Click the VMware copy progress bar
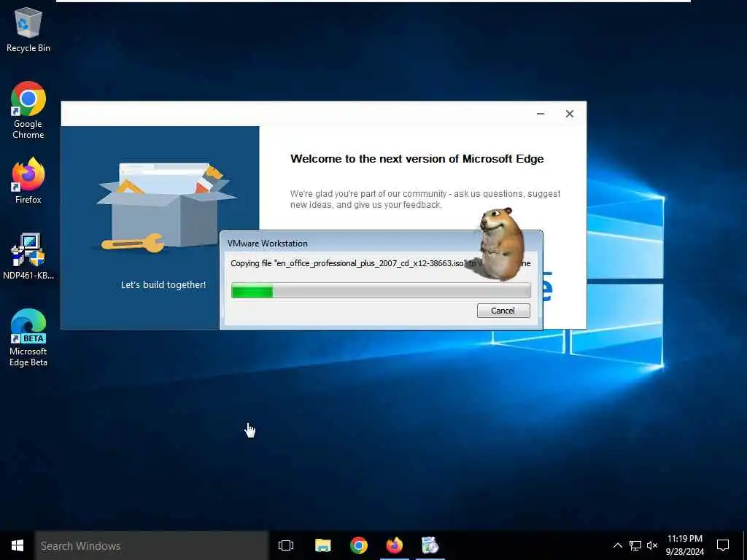Image resolution: width=747 pixels, height=560 pixels. pyautogui.click(x=381, y=290)
